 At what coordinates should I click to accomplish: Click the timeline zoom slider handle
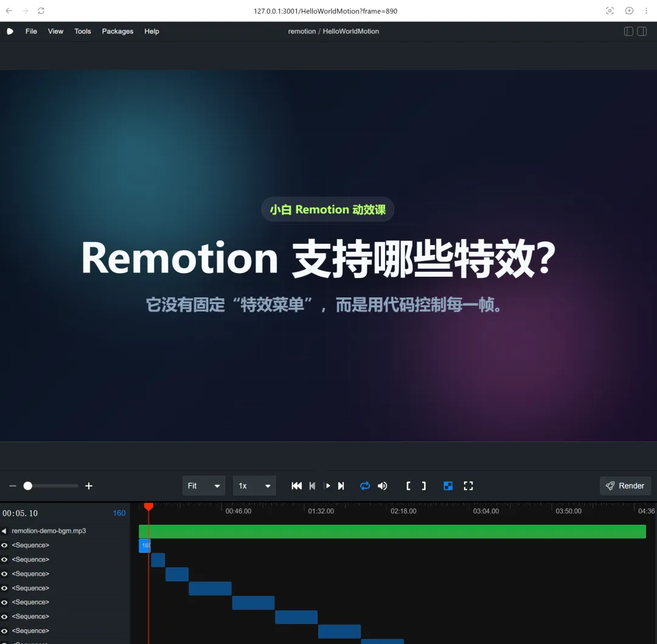point(27,486)
